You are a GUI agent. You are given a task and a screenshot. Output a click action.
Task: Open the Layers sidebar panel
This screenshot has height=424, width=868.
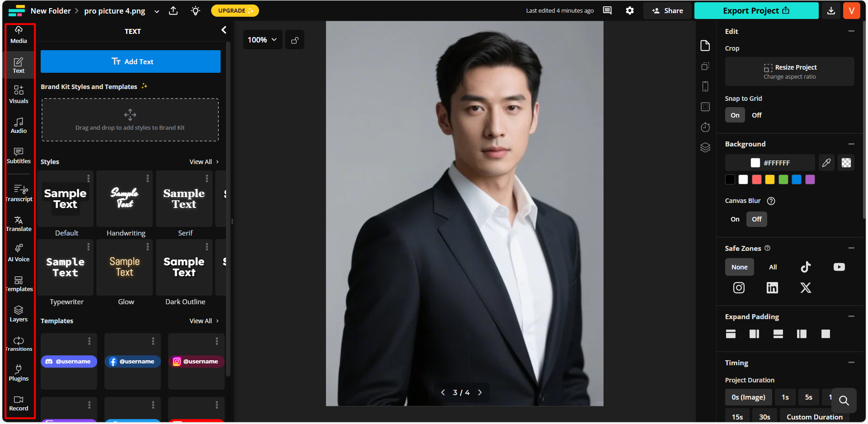pyautogui.click(x=19, y=314)
